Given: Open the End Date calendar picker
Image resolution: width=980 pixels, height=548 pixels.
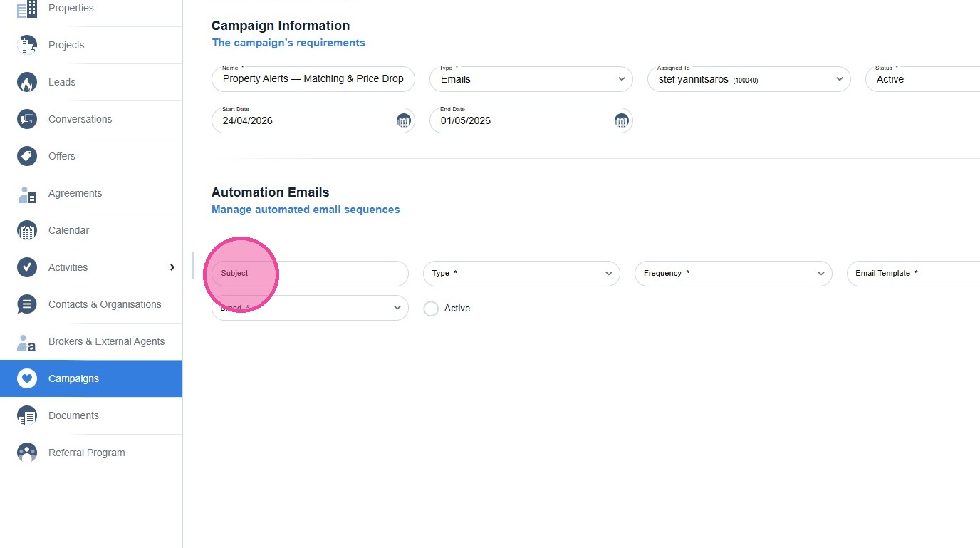Looking at the screenshot, I should (x=622, y=121).
